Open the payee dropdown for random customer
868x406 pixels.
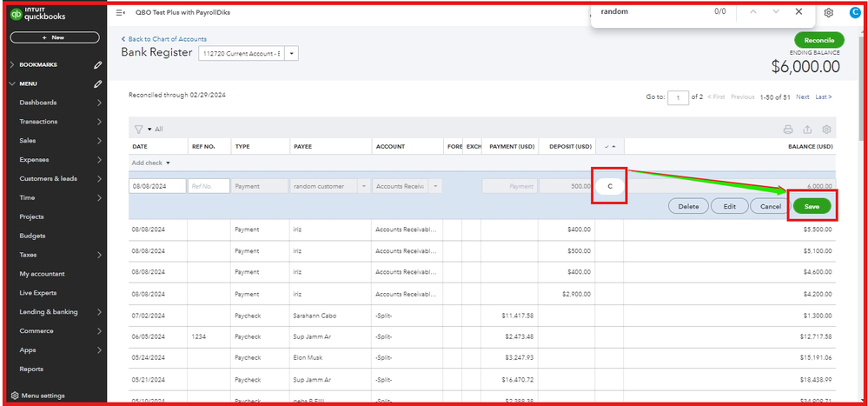(362, 186)
